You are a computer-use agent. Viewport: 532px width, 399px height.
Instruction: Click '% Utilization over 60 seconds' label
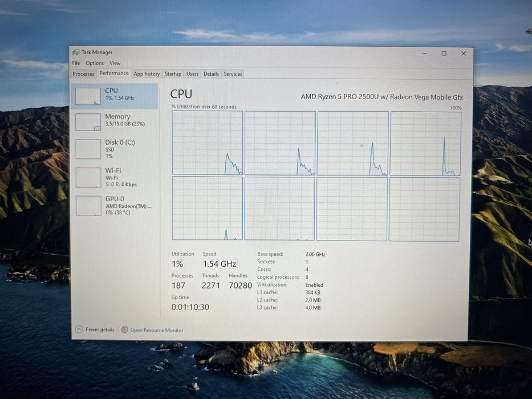[204, 107]
